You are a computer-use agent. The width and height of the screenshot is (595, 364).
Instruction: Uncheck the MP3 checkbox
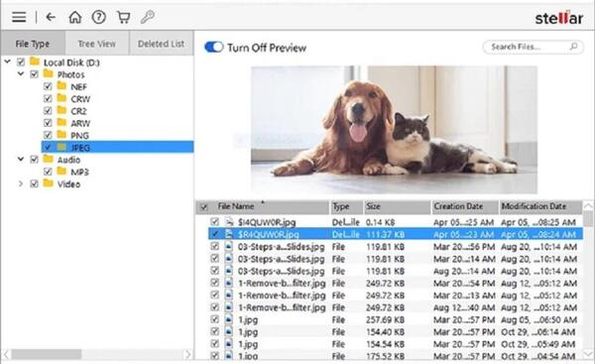(48, 172)
